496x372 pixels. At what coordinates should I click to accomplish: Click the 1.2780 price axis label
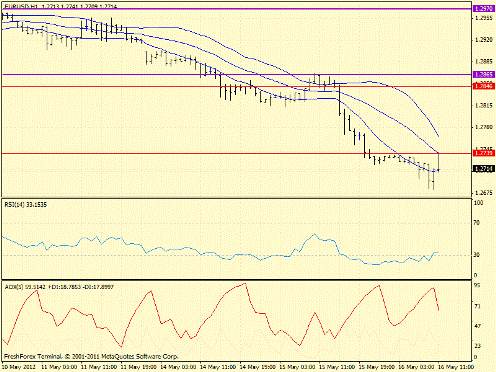(x=484, y=127)
